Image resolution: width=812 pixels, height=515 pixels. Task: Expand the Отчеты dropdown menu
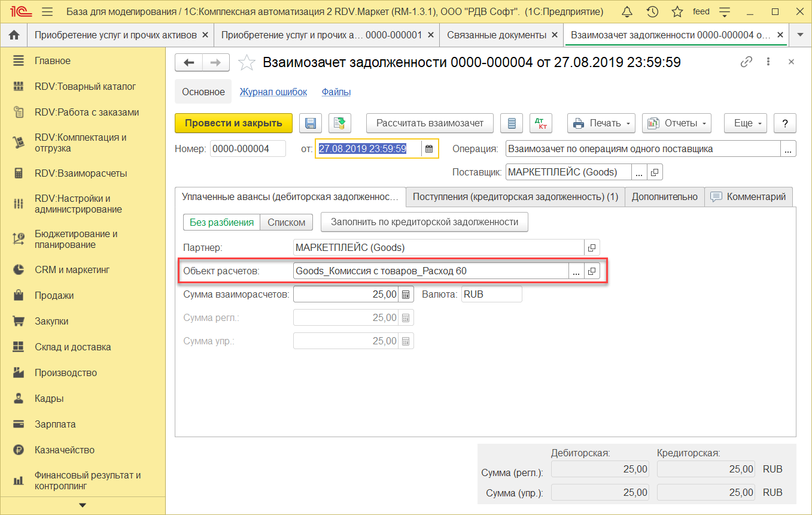[x=676, y=123]
